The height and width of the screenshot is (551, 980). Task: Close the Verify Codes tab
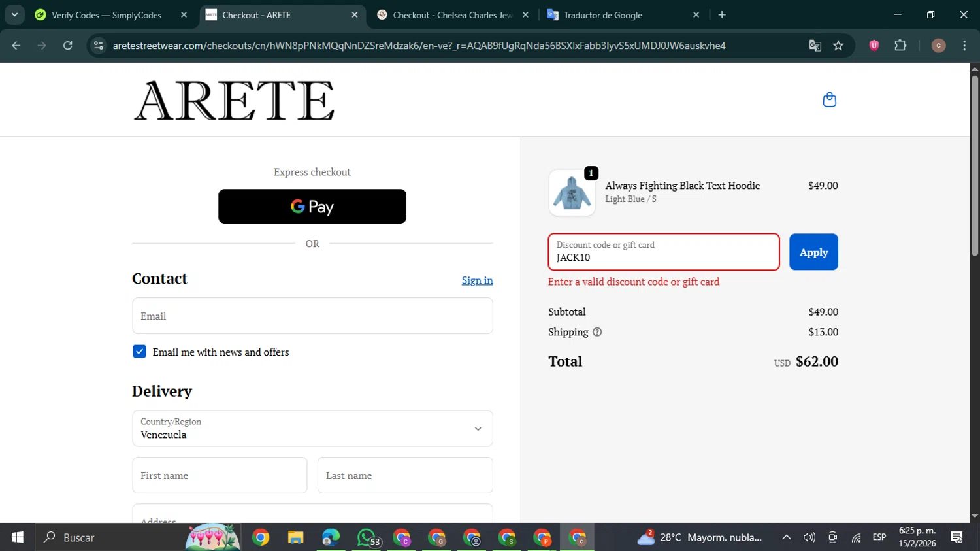point(184,14)
